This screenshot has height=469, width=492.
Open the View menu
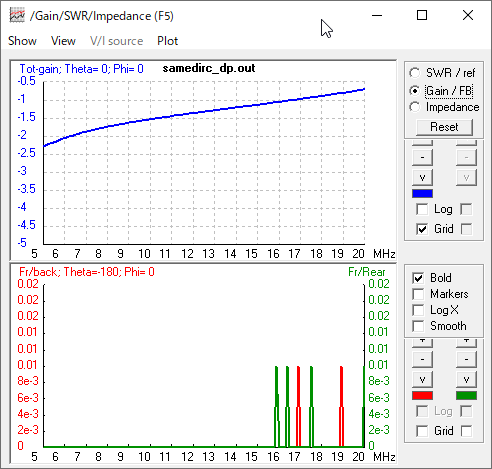pyautogui.click(x=63, y=41)
